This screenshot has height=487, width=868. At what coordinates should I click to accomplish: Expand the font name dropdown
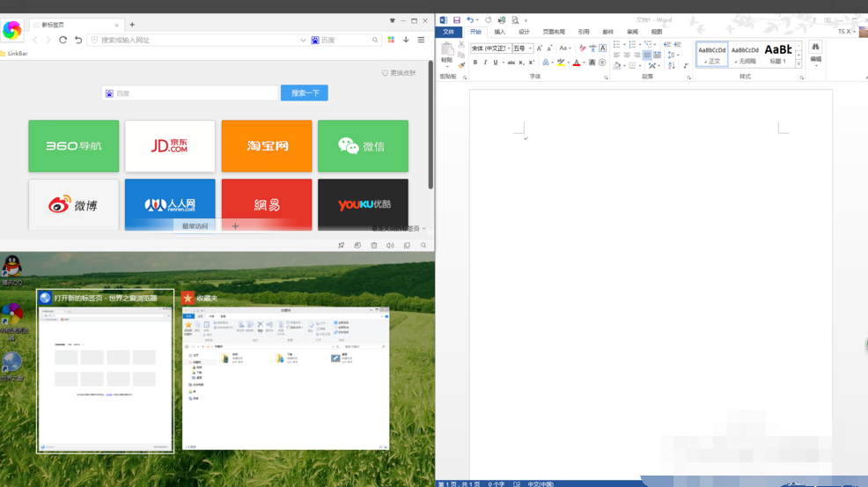507,48
